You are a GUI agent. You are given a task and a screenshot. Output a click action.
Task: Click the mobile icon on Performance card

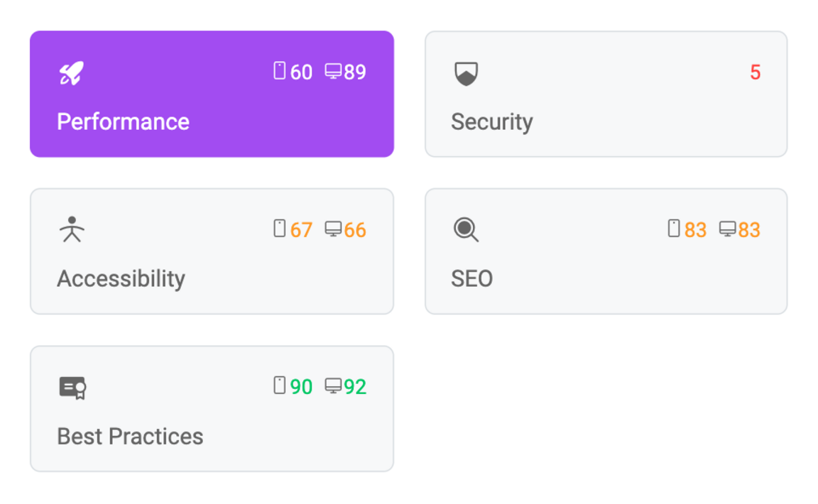280,70
